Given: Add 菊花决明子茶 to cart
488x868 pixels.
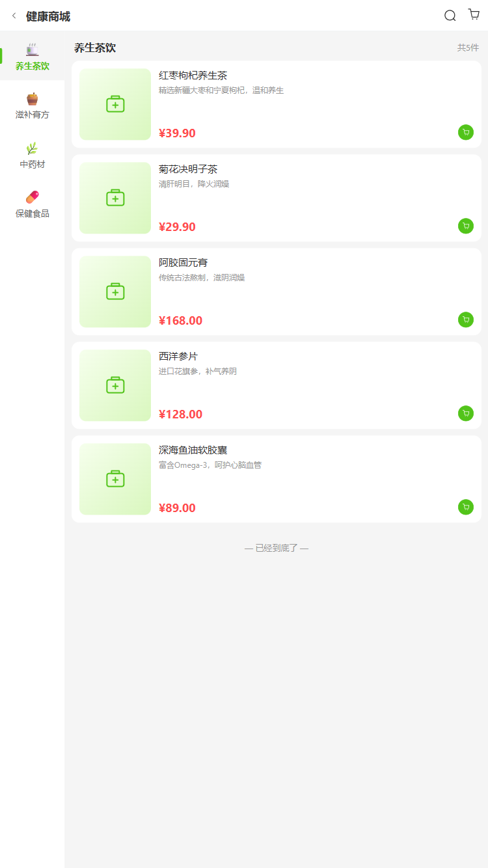Looking at the screenshot, I should [465, 226].
